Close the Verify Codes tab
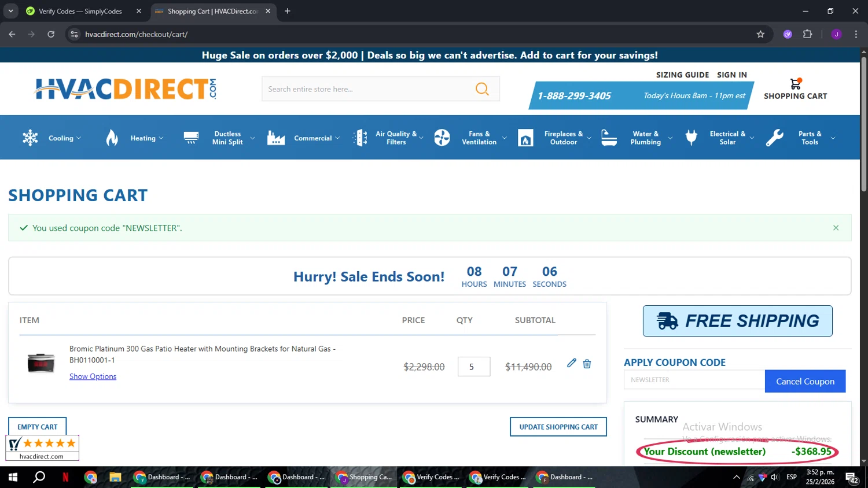The image size is (868, 488). 139,11
